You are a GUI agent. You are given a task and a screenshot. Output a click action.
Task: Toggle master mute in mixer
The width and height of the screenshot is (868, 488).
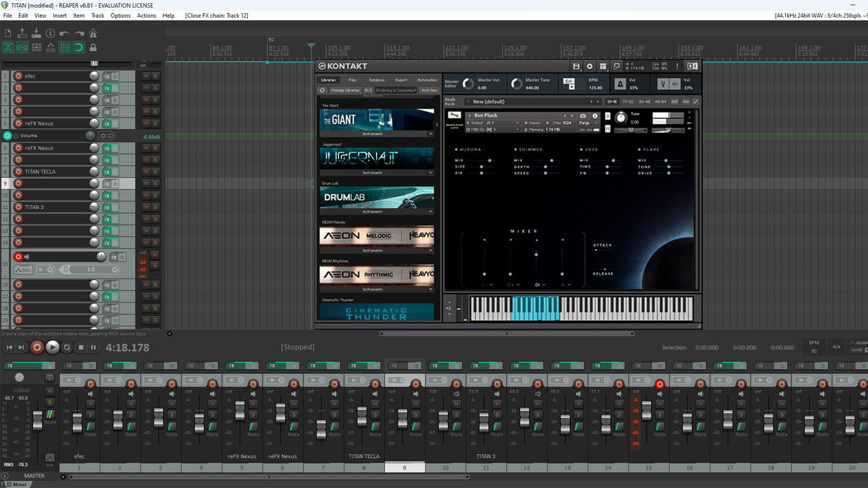click(50, 391)
